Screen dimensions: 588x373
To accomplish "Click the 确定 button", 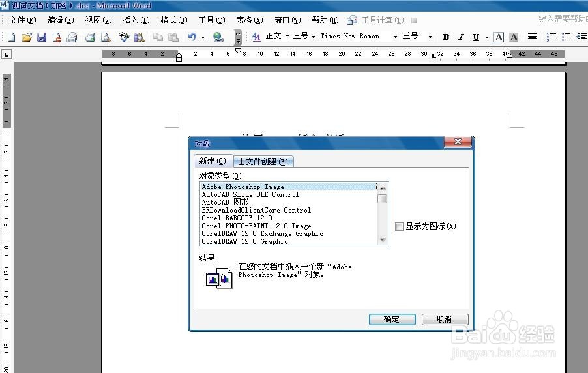I will 392,320.
